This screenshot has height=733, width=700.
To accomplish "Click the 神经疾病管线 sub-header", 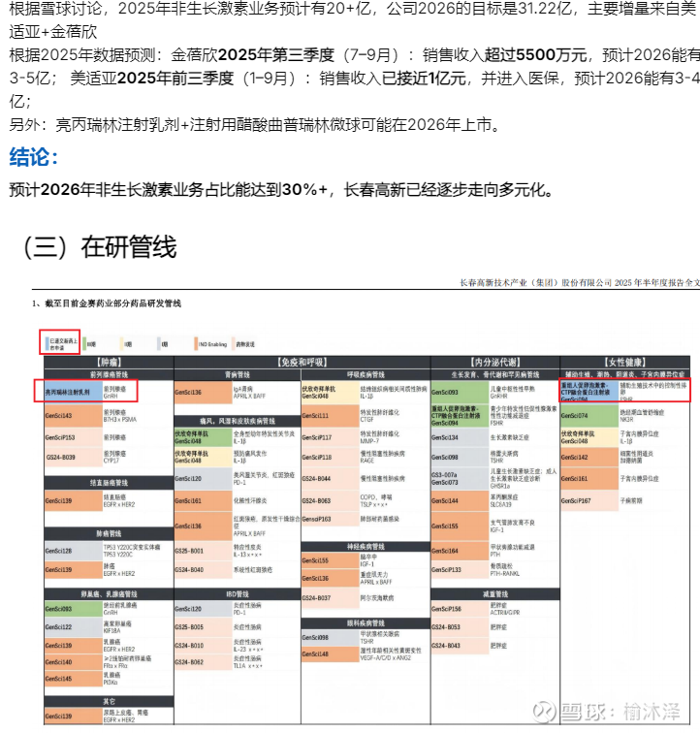I will [366, 547].
